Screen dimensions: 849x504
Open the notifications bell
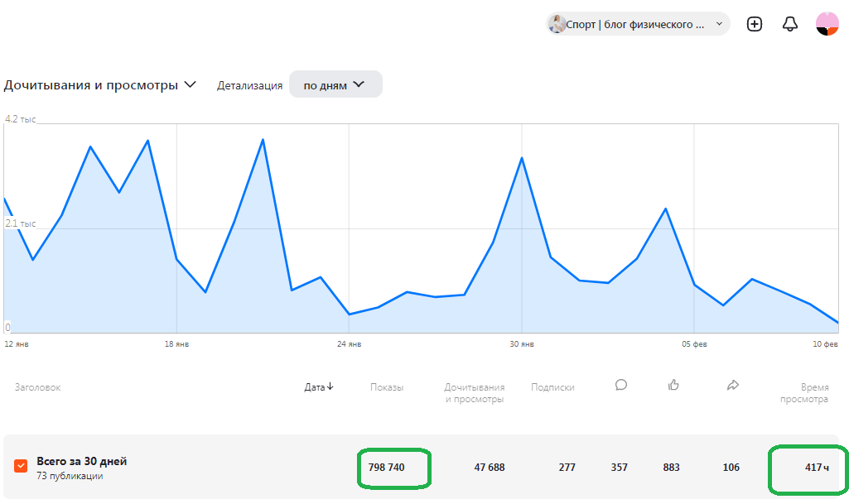(x=790, y=24)
